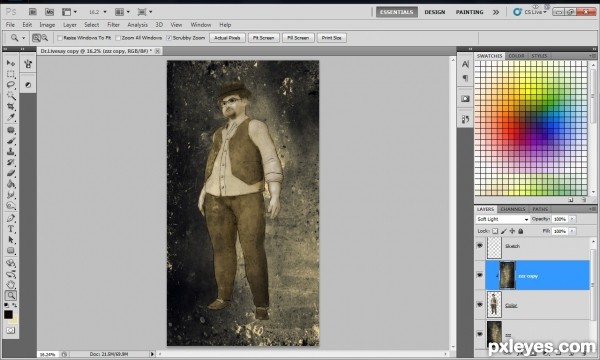The height and width of the screenshot is (360, 600).
Task: Expand more workspaces double-arrow
Action: pyautogui.click(x=496, y=12)
